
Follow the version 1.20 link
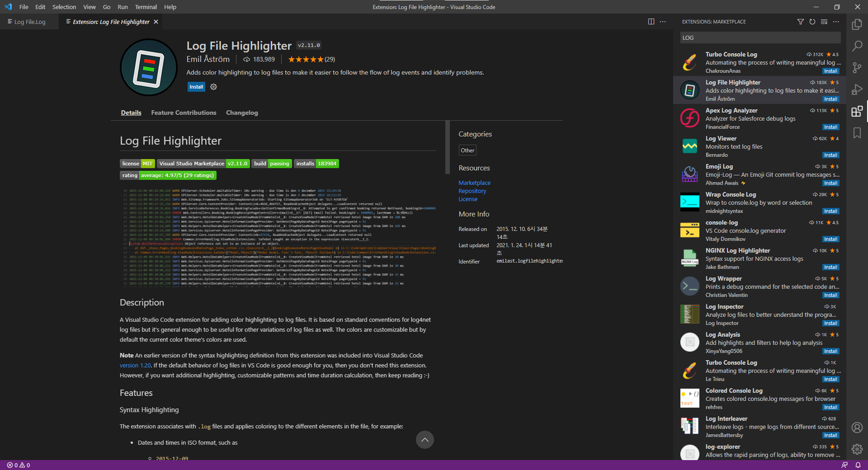click(x=135, y=365)
